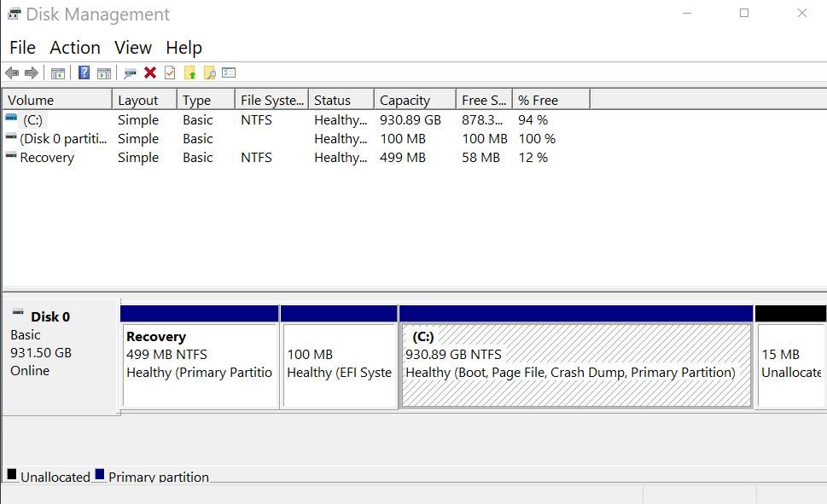Click the folder with magnifier Explore icon
The width and height of the screenshot is (827, 504).
209,72
